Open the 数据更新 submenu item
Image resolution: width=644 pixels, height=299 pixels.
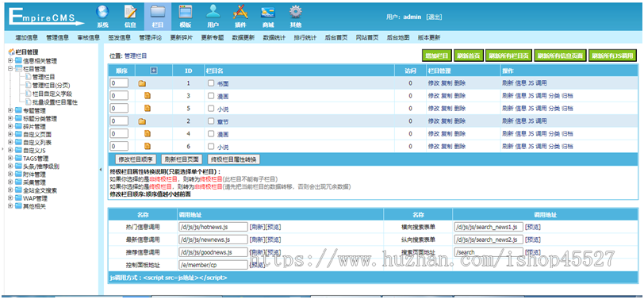243,37
